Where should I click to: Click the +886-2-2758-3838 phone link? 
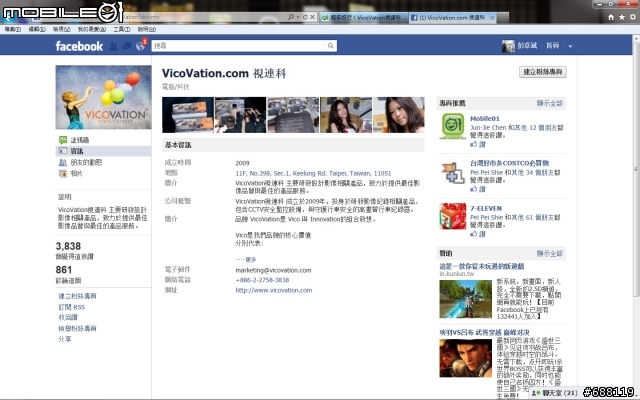[262, 280]
